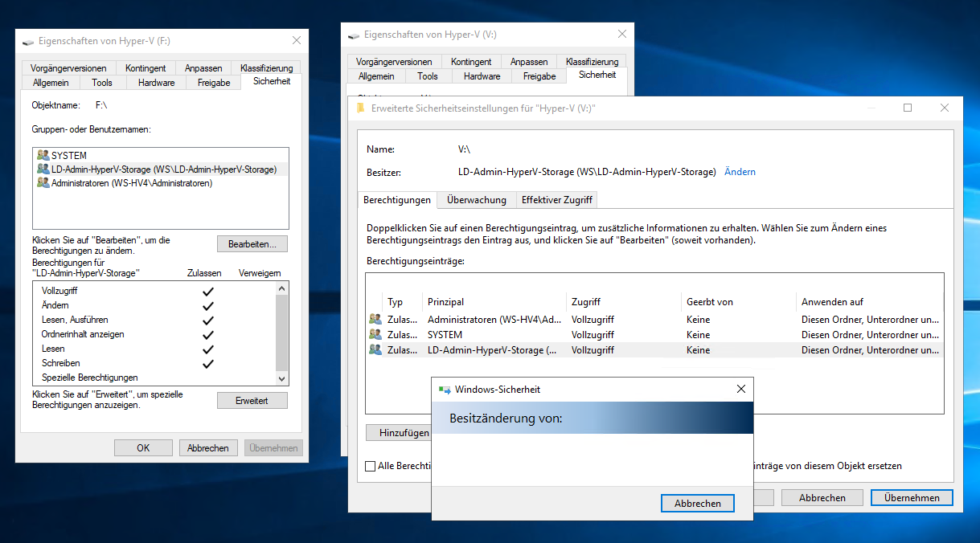This screenshot has width=980, height=543.
Task: Open Allgemein tab in F: properties
Action: click(51, 83)
